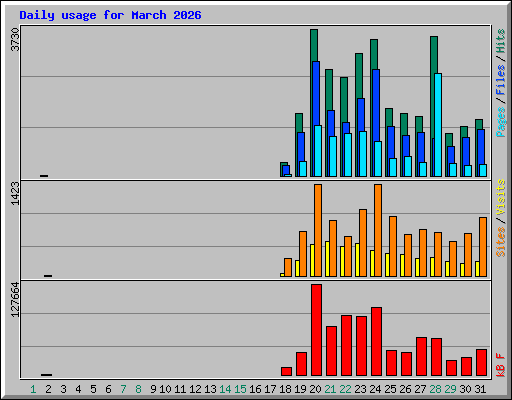Image resolution: width=512 pixels, height=400 pixels.
Task: Click the Files legend label
Action: [501, 79]
